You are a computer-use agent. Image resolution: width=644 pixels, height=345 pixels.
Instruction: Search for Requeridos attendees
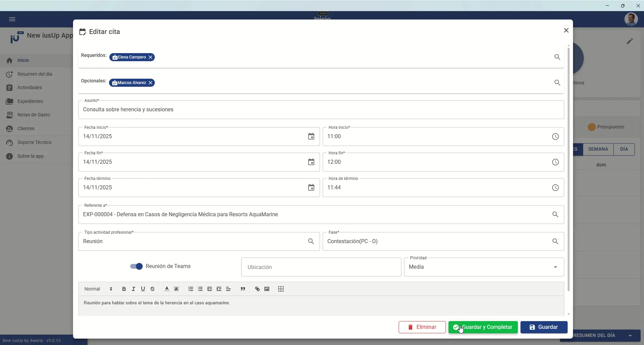pyautogui.click(x=558, y=57)
